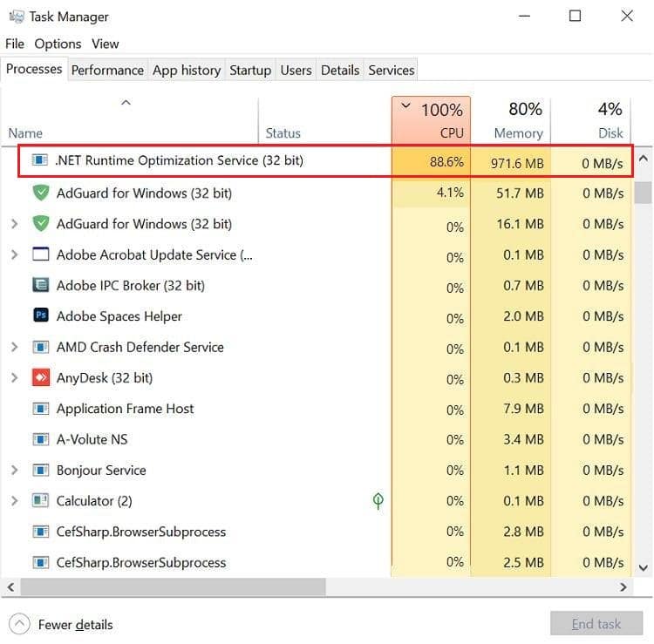Click the CefSharp.BrowserSubprocess icon with 2.5 MB
This screenshot has width=654, height=644.
(41, 562)
